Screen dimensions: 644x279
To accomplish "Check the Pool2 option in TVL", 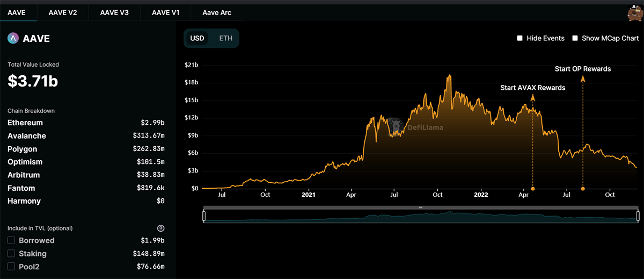I will tap(11, 266).
